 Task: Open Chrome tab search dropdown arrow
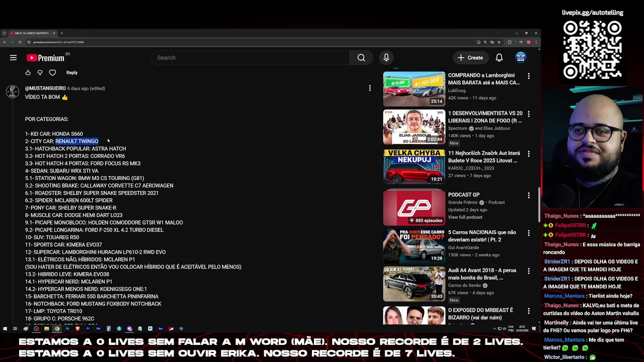(4, 33)
